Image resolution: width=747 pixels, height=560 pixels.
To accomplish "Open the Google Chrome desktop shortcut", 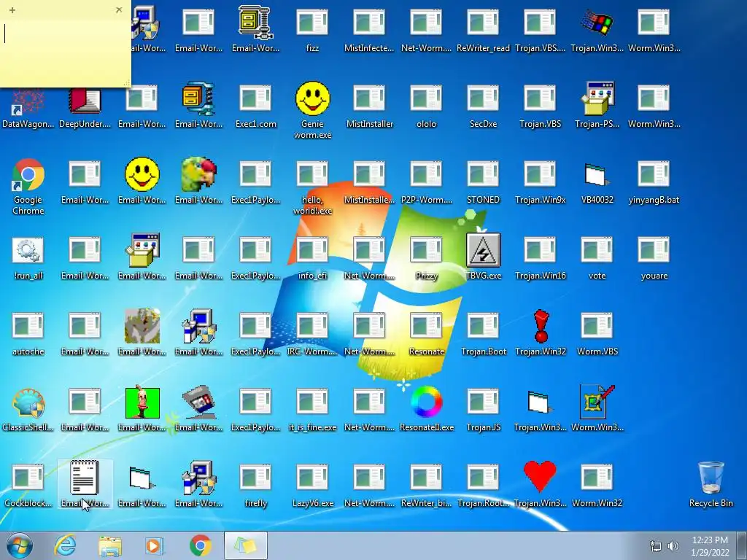I will coord(28,175).
